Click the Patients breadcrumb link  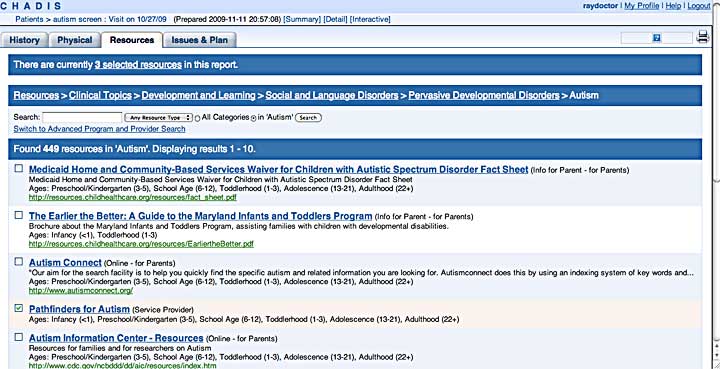coord(29,19)
